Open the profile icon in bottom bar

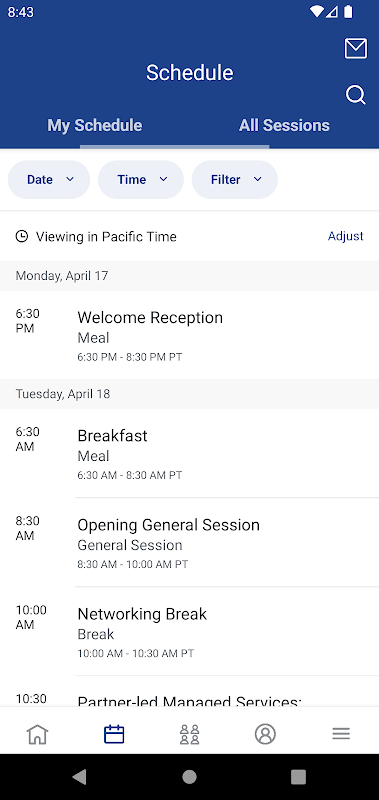coord(265,734)
